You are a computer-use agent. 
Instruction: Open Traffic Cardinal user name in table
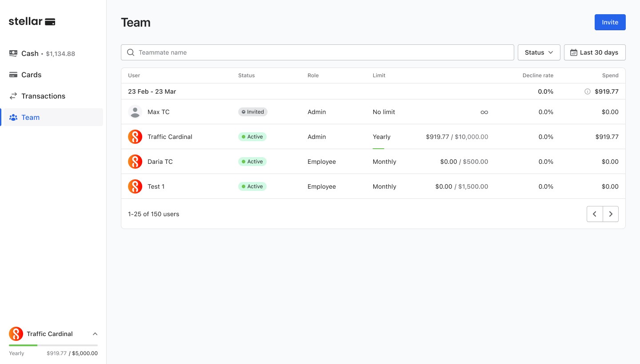170,137
